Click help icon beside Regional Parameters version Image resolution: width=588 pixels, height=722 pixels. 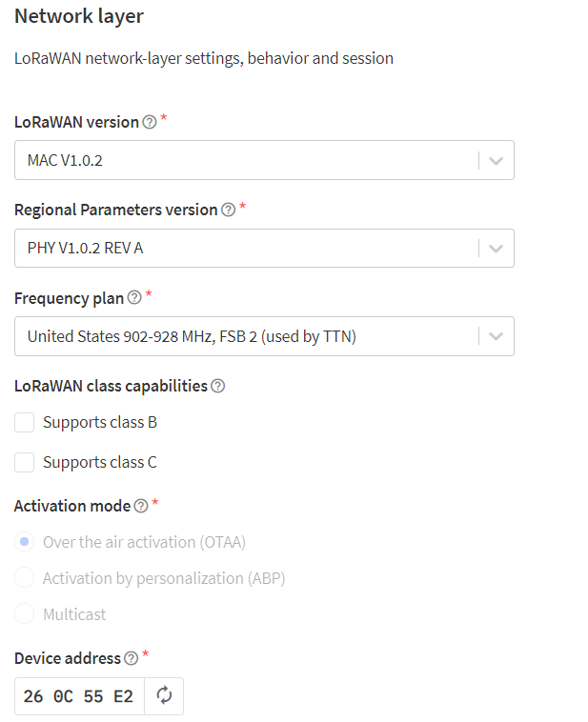pyautogui.click(x=228, y=210)
